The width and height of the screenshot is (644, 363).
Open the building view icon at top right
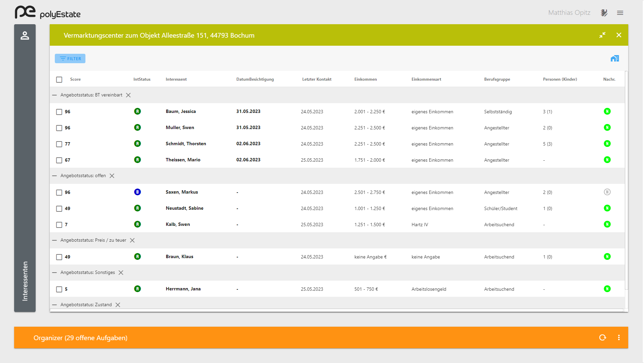(x=614, y=58)
